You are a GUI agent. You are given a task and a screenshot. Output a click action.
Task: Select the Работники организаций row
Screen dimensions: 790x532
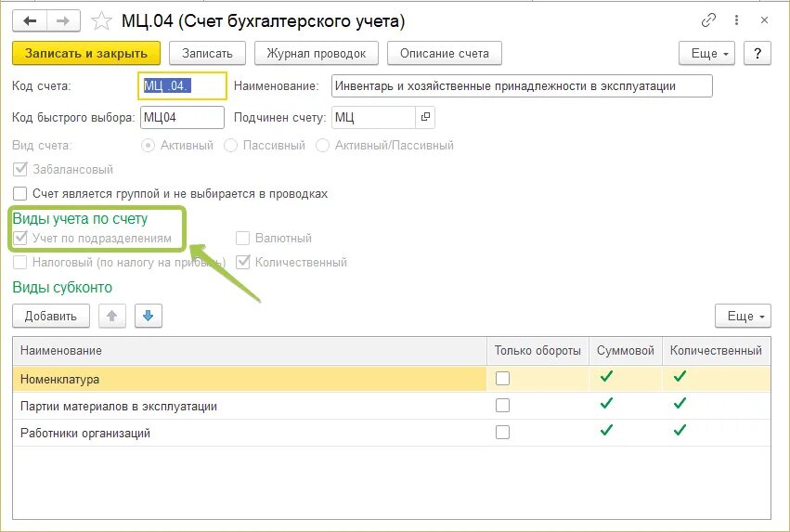coord(392,433)
